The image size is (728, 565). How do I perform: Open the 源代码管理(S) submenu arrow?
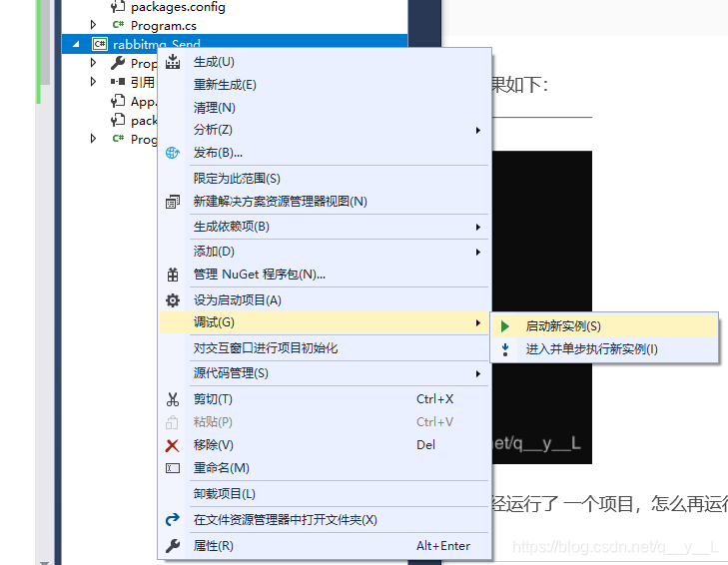pos(477,373)
